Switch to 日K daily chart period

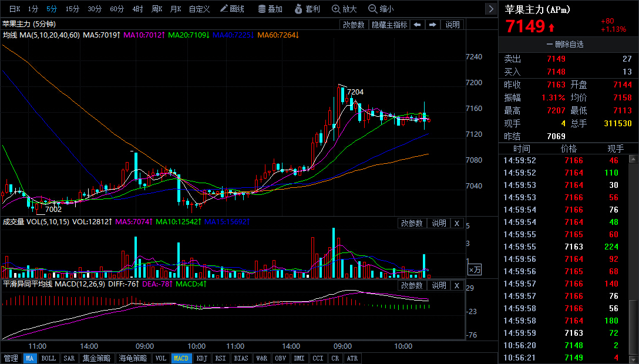tap(15, 9)
